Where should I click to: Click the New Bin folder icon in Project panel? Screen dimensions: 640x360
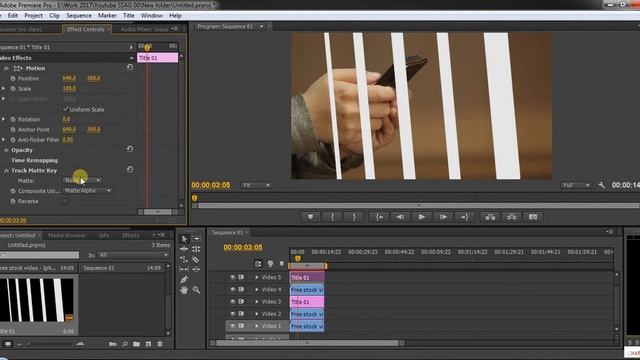coord(136,344)
